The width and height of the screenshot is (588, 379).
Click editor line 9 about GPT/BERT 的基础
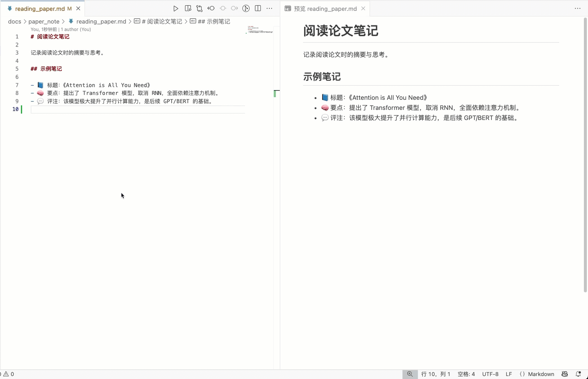point(122,101)
